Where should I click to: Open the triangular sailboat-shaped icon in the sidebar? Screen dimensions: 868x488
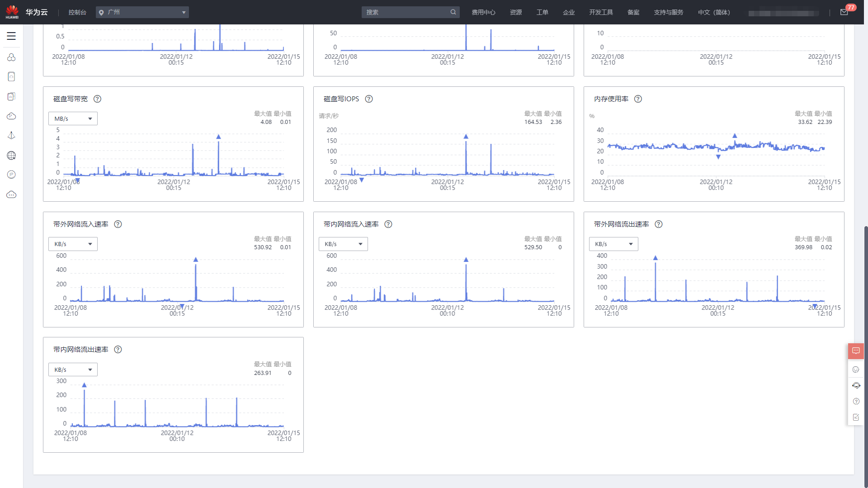pyautogui.click(x=11, y=136)
